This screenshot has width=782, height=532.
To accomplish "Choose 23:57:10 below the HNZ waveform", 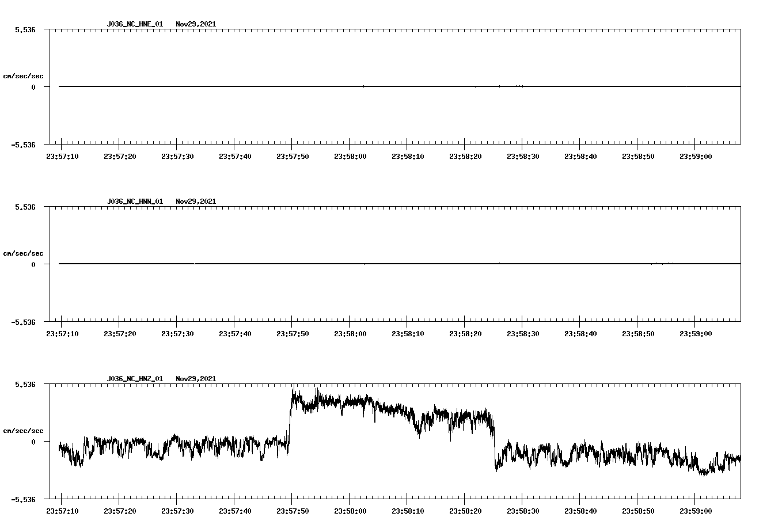I will (x=62, y=511).
